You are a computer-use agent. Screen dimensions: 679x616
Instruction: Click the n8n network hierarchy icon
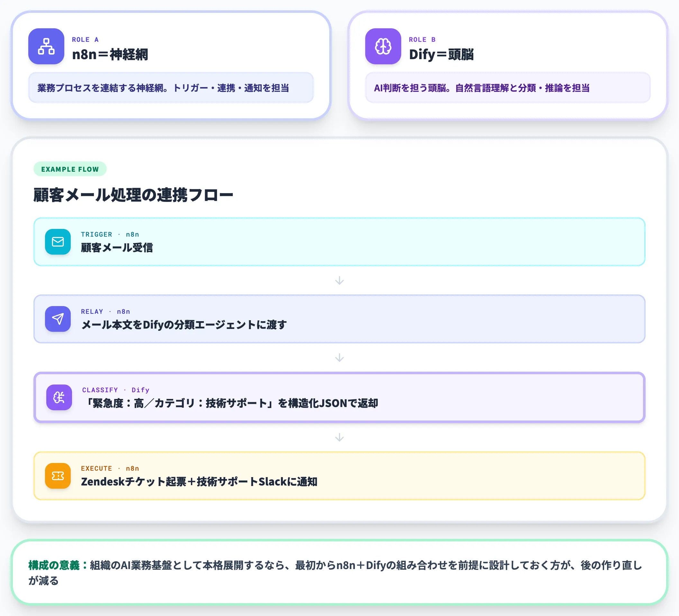[46, 46]
